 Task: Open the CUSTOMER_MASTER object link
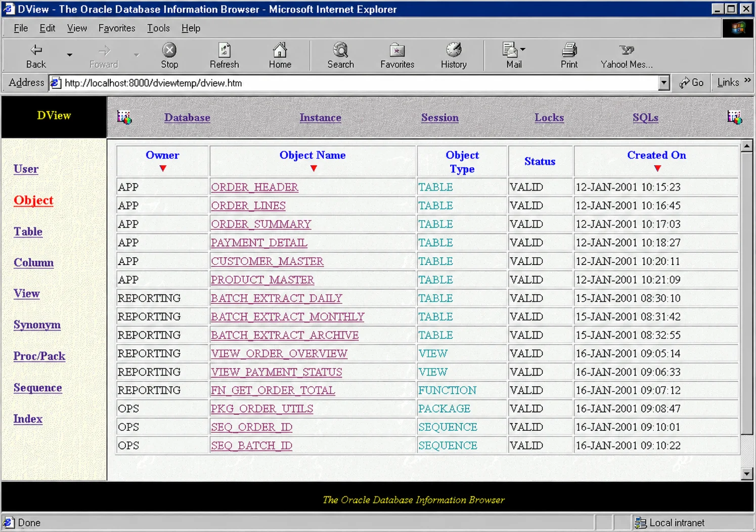[x=267, y=261]
